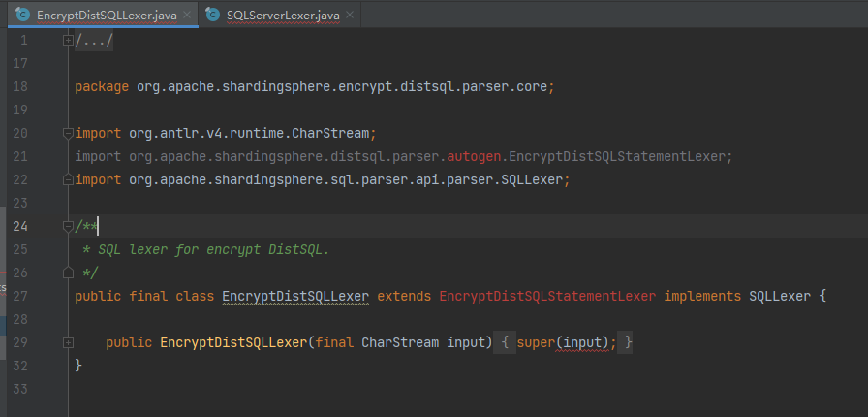The image size is (868, 417).
Task: Click 'implements' keyword on line 27
Action: pyautogui.click(x=702, y=296)
